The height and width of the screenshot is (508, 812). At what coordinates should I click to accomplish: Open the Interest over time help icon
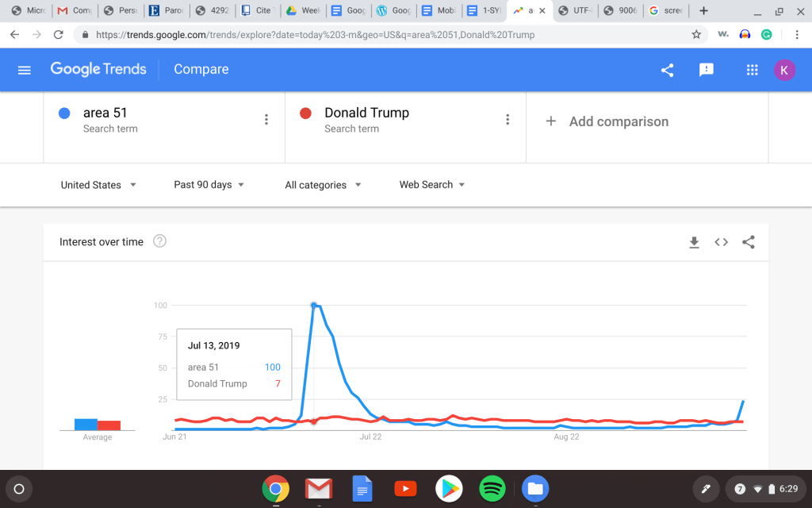tap(159, 241)
